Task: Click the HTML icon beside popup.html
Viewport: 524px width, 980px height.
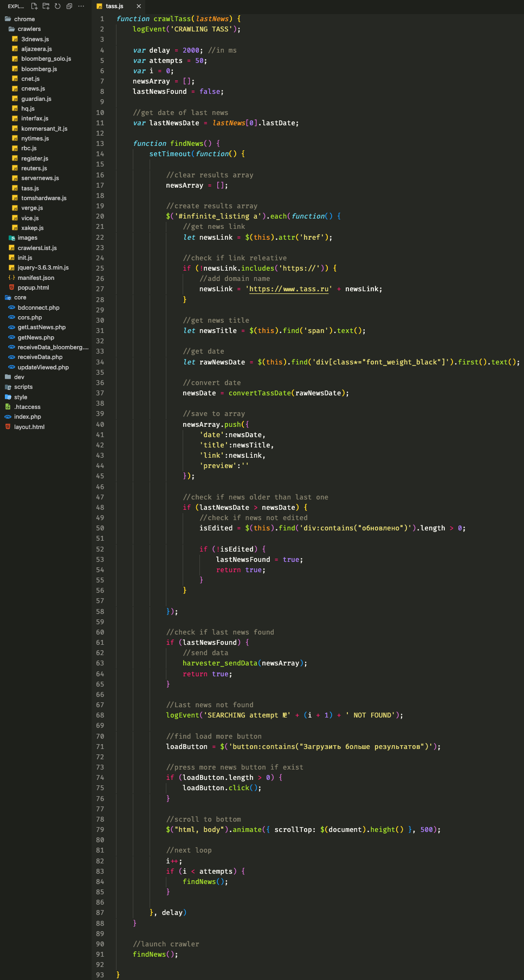Action: 11,287
